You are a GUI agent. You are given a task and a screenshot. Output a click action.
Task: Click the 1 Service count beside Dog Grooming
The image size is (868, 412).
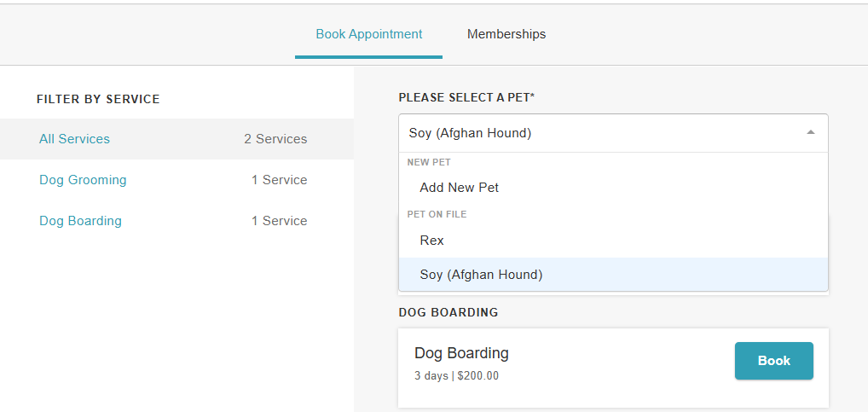pyautogui.click(x=279, y=180)
